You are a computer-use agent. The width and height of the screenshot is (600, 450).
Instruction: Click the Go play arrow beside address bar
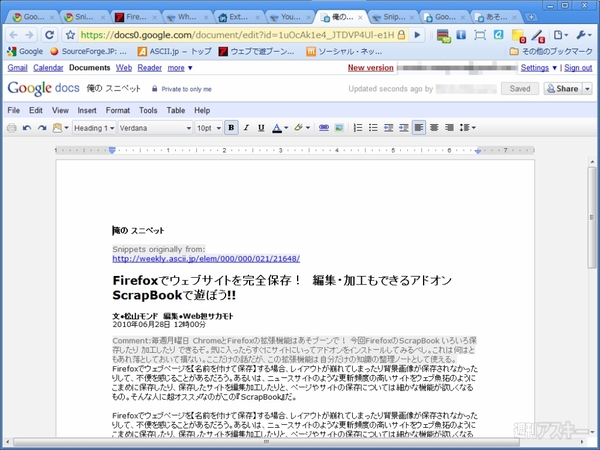coord(417,35)
